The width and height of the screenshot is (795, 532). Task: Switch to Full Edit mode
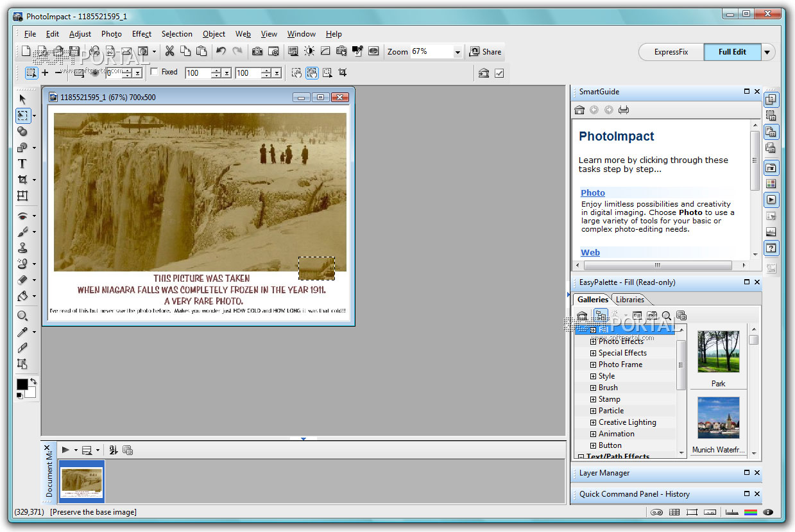[x=732, y=52]
